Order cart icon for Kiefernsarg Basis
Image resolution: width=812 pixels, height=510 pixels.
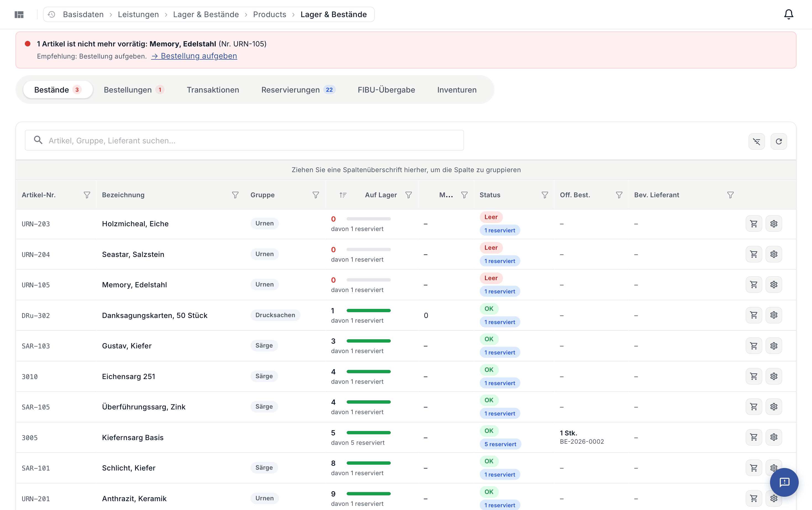coord(754,437)
